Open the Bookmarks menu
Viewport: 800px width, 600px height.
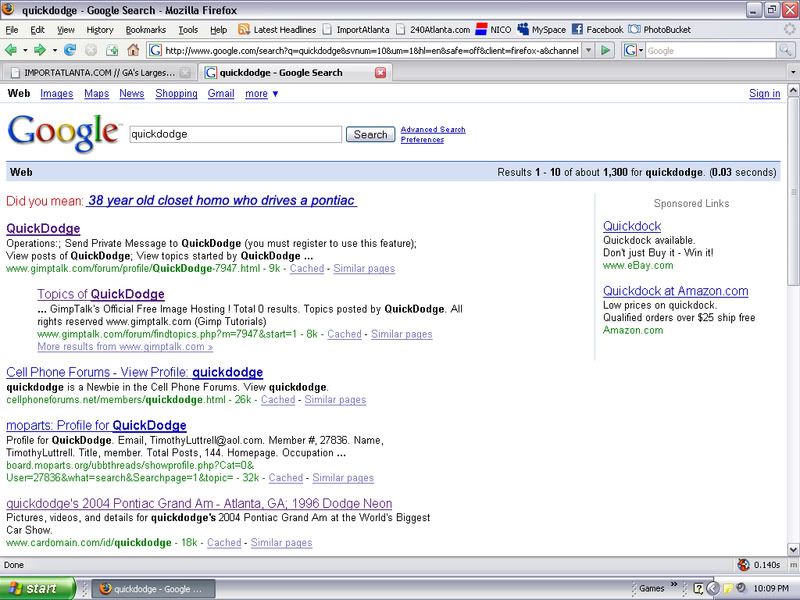tap(145, 30)
